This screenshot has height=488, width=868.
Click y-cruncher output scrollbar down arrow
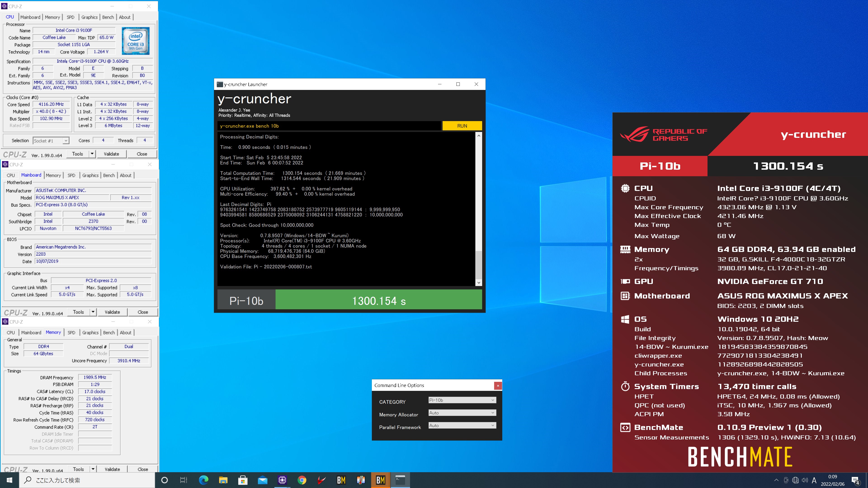pos(479,283)
